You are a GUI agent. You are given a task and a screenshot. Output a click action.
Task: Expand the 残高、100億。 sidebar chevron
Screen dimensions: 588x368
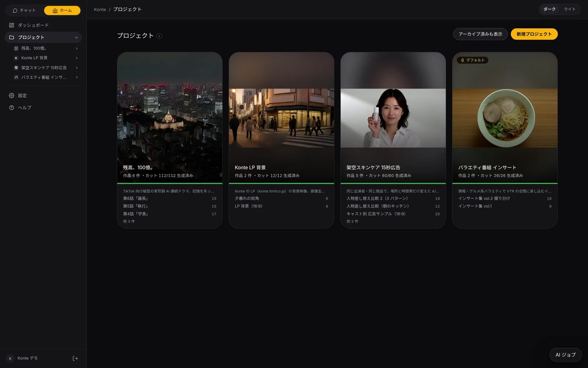[x=77, y=48]
